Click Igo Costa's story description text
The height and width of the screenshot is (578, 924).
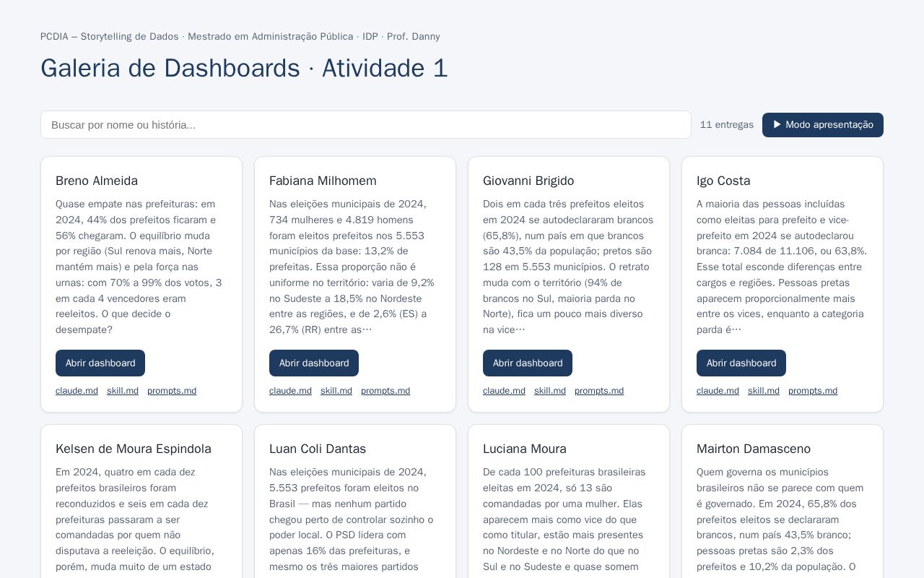click(783, 267)
